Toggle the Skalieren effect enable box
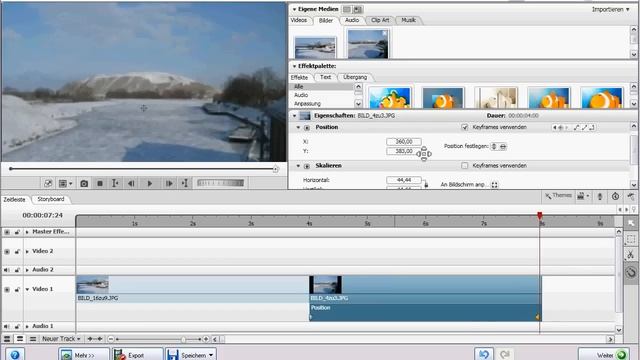The image size is (640, 360). coord(307,166)
